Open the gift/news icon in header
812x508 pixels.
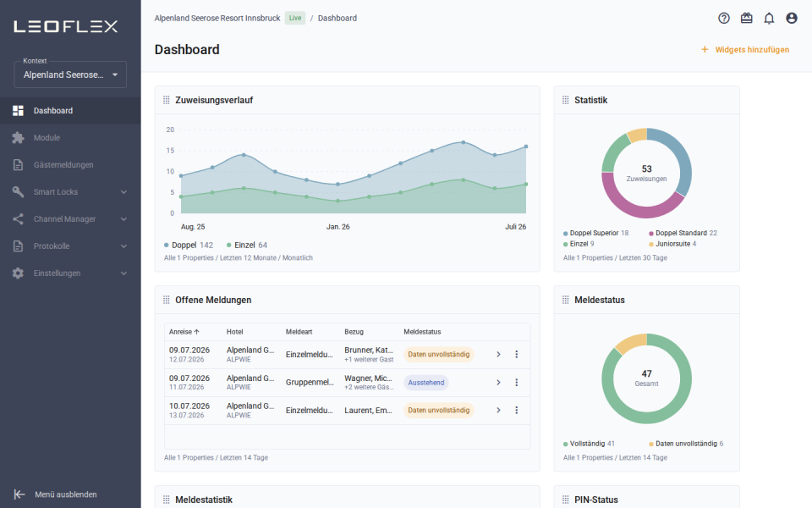[746, 18]
